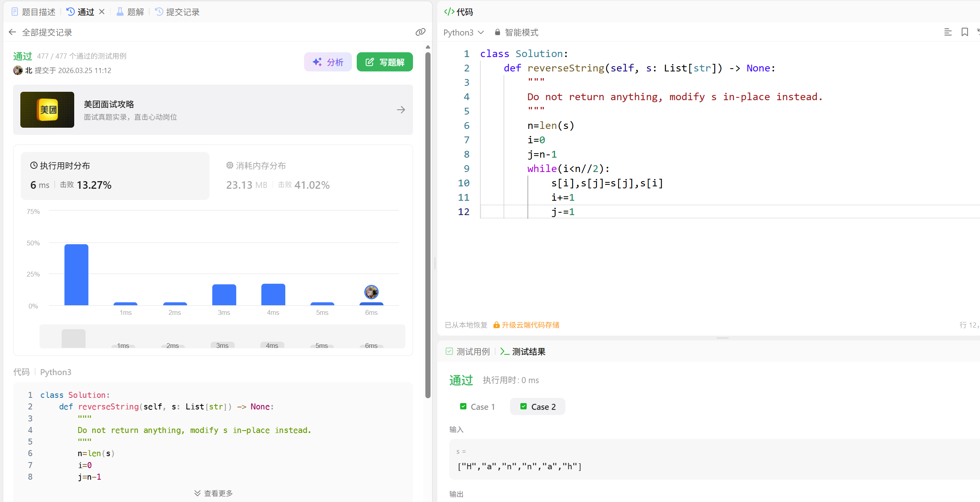Viewport: 980px width, 502px height.
Task: Click the user avatar on the 6ms bar
Action: [371, 292]
